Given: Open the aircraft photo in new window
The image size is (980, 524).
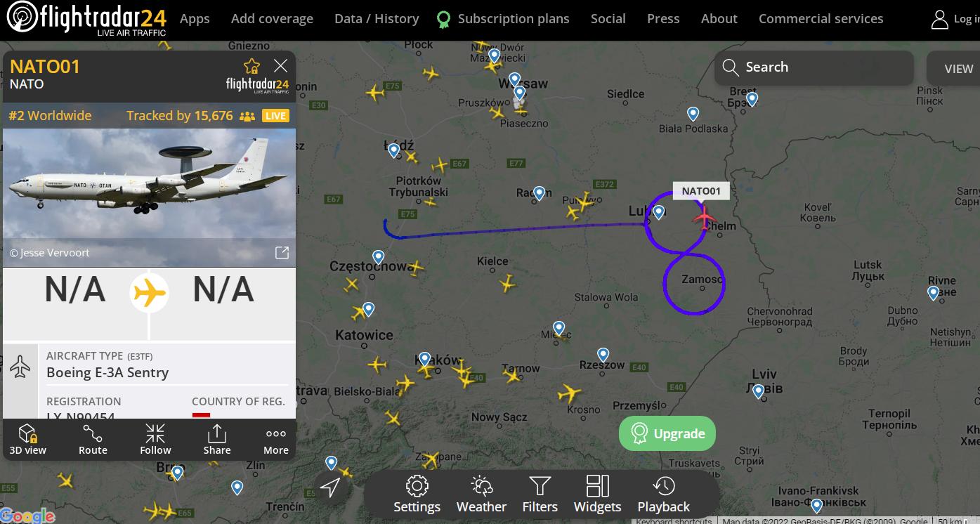Looking at the screenshot, I should tap(282, 253).
